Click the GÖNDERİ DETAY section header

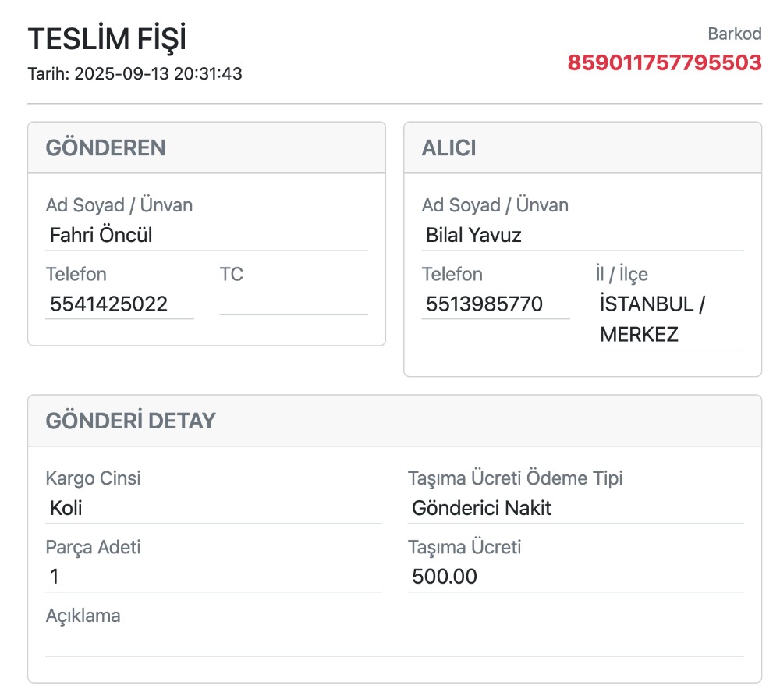[131, 421]
